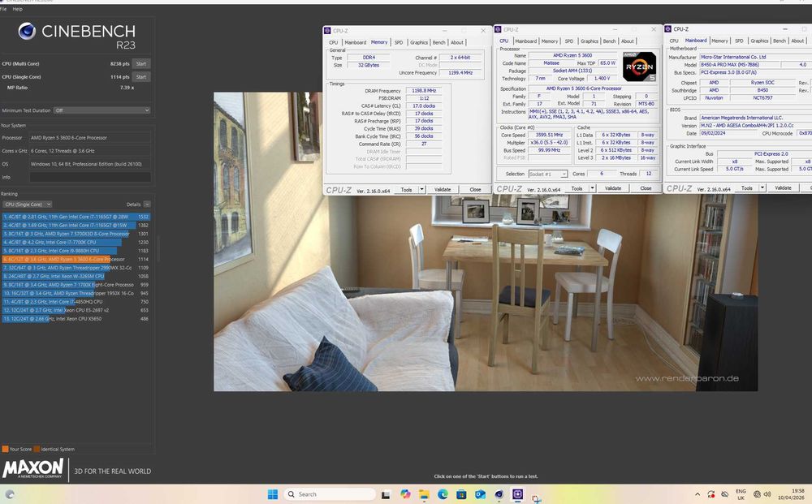Open Bench tab in CPU-Z CPU window
The height and width of the screenshot is (504, 812).
610,41
